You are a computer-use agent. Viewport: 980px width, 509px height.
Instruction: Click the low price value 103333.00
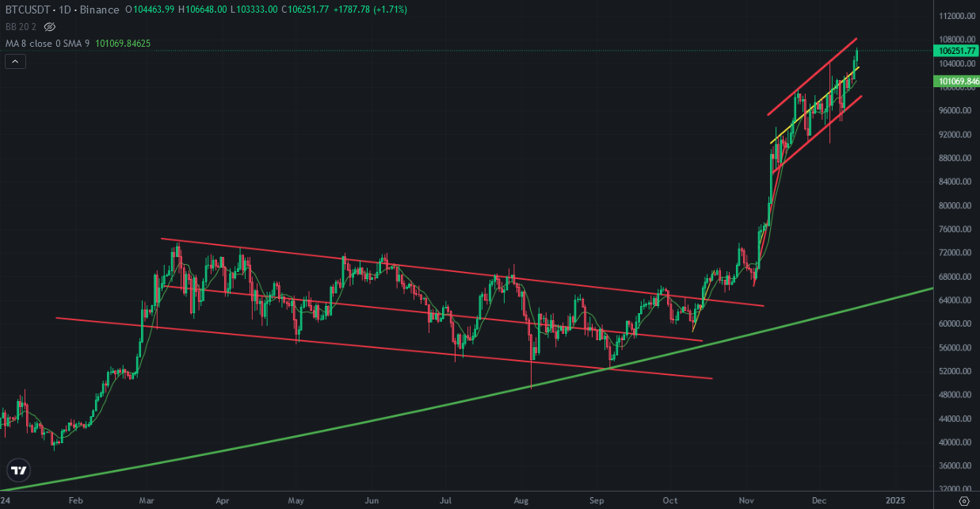click(258, 10)
